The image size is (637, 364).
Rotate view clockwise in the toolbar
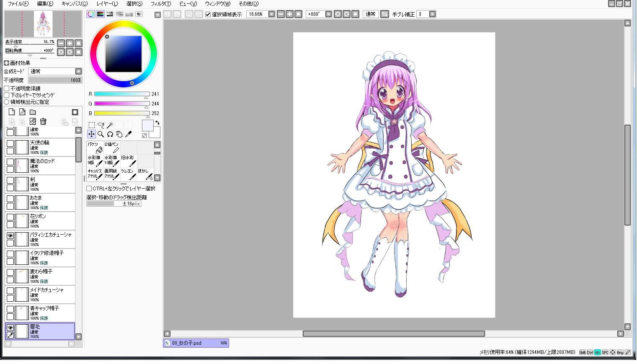(x=346, y=14)
